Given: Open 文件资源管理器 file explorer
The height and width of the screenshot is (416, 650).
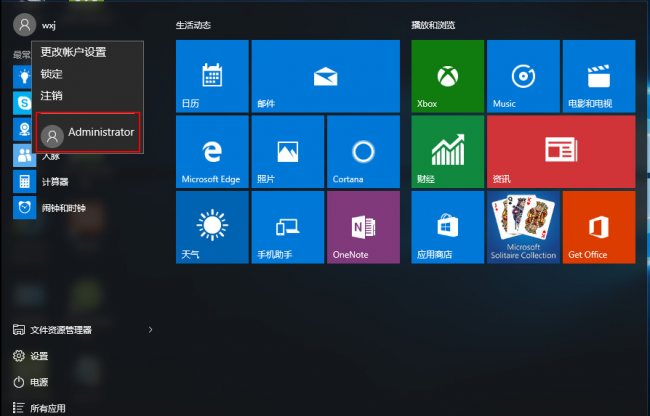Looking at the screenshot, I should pyautogui.click(x=53, y=330).
